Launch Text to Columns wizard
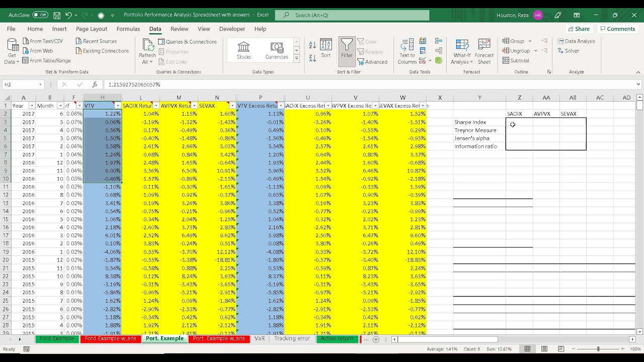The height and width of the screenshot is (362, 644). pos(407,51)
